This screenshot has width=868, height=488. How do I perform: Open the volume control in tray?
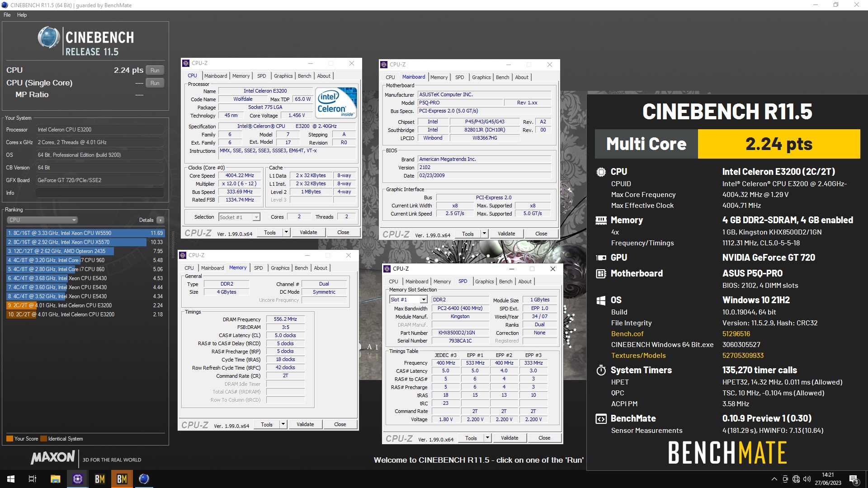[x=807, y=479]
